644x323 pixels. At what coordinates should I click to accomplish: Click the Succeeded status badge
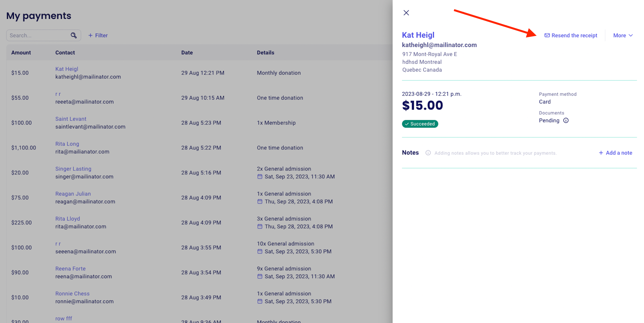420,124
